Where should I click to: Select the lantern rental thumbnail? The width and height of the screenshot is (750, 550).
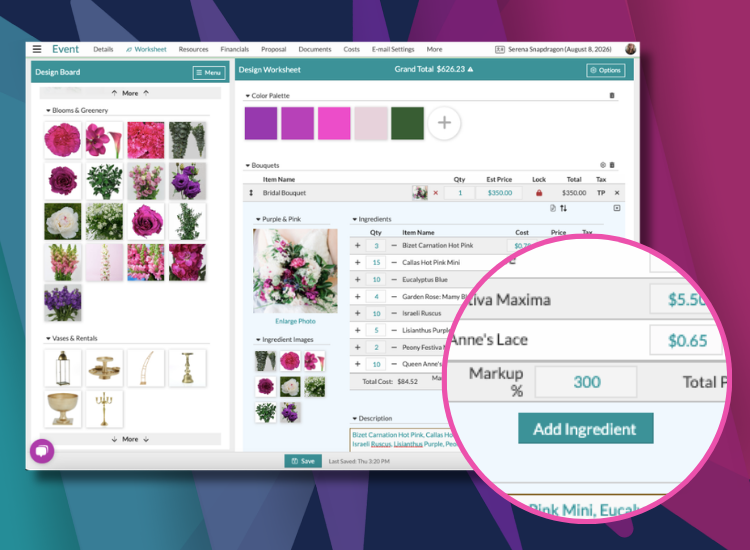tap(63, 368)
